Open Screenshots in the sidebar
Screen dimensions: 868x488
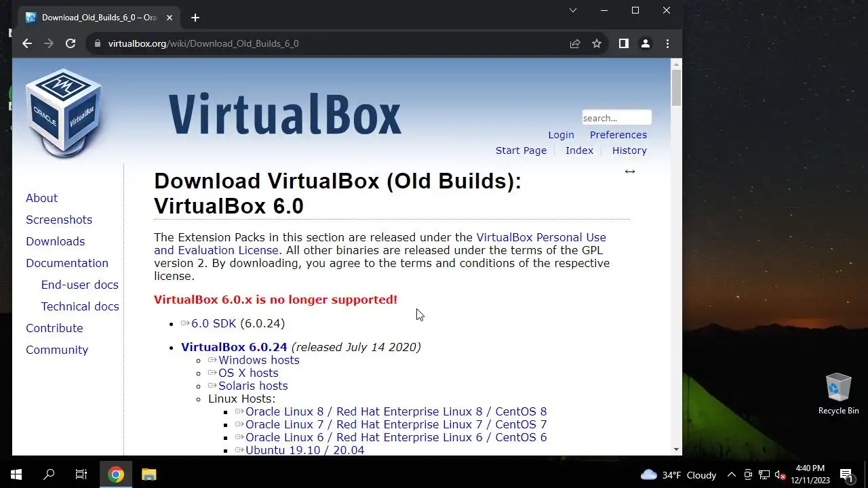(x=59, y=220)
